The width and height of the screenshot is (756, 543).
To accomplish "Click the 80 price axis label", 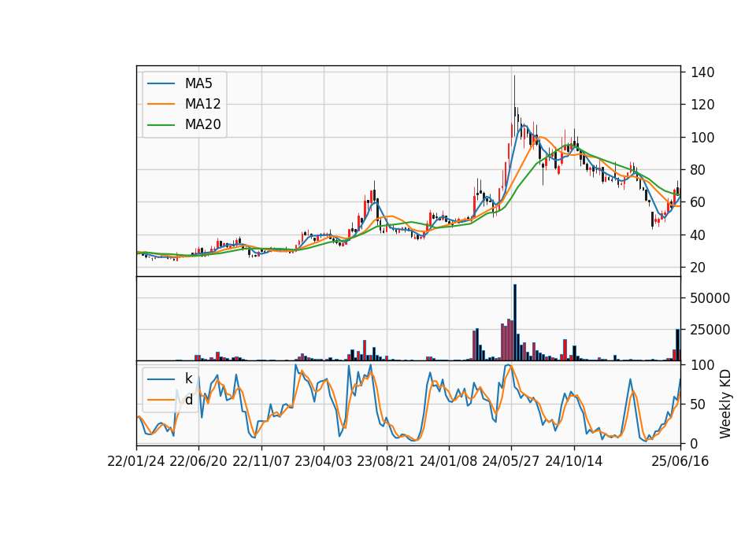I will [x=699, y=170].
